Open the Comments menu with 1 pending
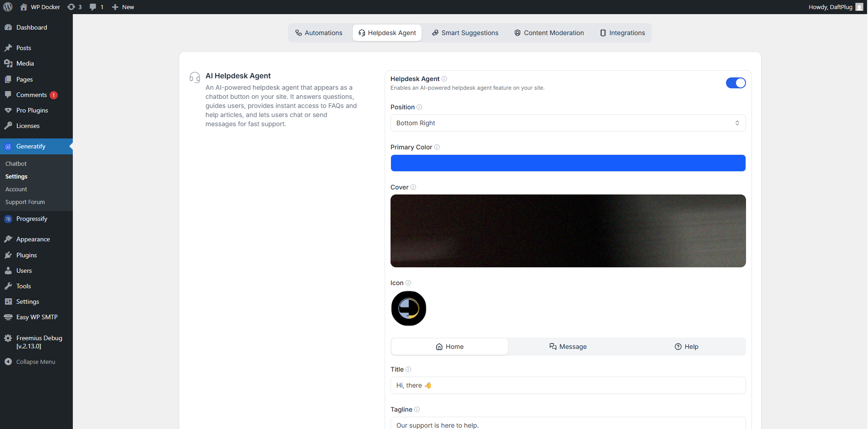This screenshot has height=429, width=868. pyautogui.click(x=36, y=95)
